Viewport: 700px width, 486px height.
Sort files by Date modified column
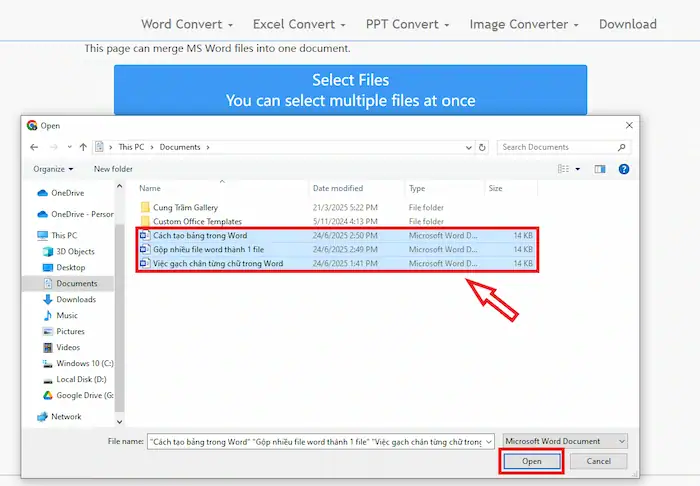(x=338, y=188)
